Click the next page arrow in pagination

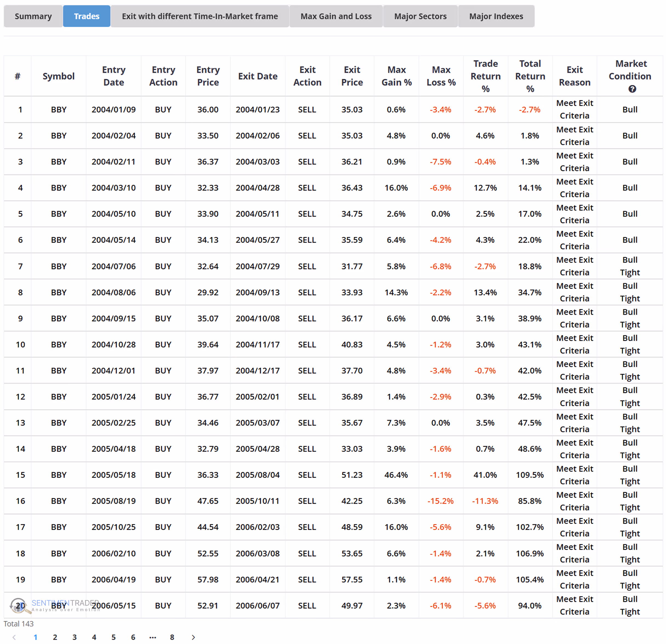tap(193, 637)
